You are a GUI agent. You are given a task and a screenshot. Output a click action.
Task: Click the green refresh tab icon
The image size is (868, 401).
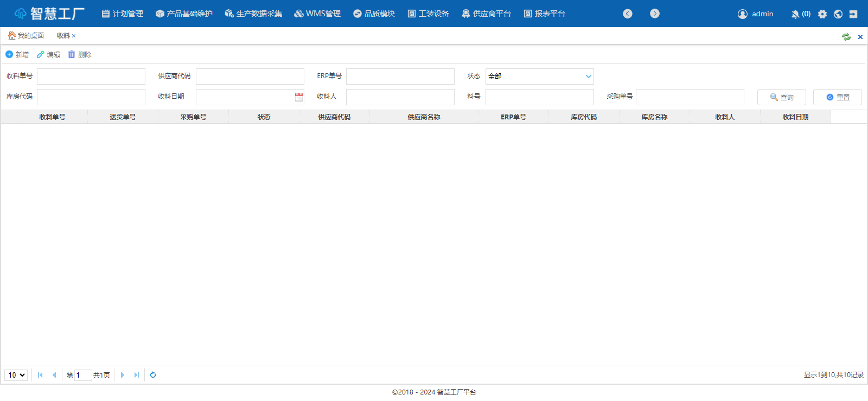tap(846, 37)
